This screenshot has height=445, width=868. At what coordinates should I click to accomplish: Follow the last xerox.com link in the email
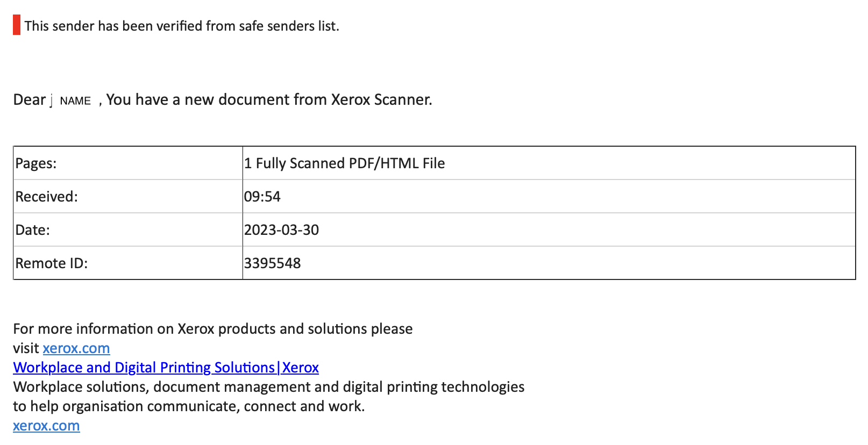coord(46,426)
